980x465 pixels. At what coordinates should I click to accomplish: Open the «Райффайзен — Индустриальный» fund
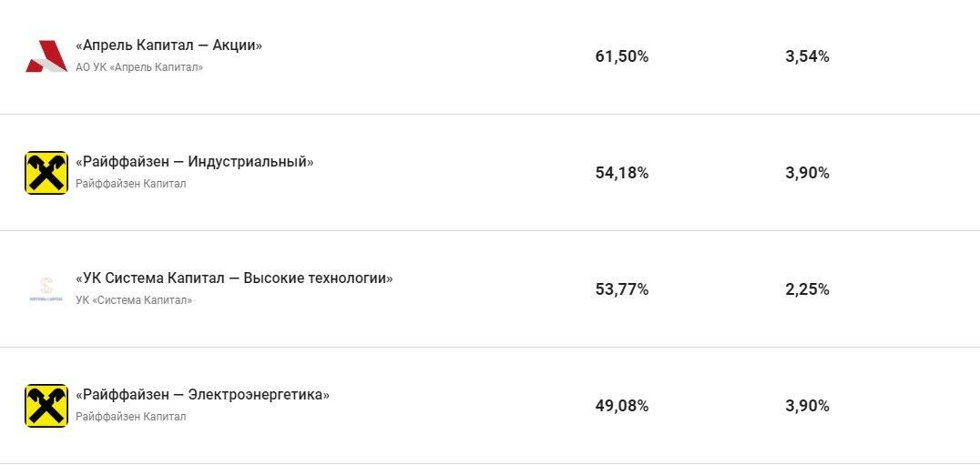point(194,162)
